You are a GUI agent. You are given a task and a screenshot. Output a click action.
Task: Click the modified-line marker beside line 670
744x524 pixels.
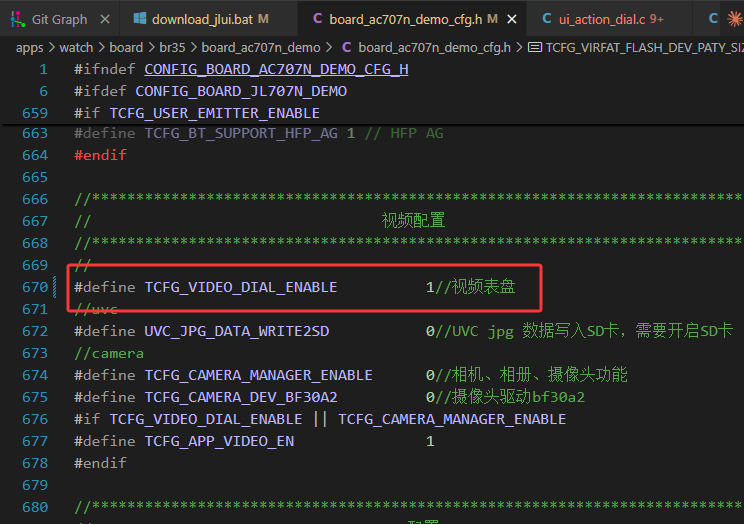[x=55, y=287]
